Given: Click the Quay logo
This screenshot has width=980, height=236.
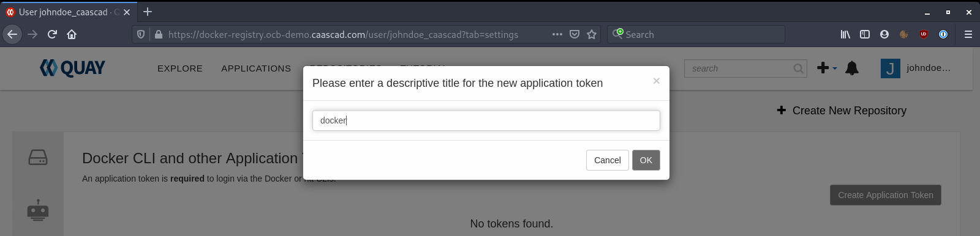Looking at the screenshot, I should (72, 68).
